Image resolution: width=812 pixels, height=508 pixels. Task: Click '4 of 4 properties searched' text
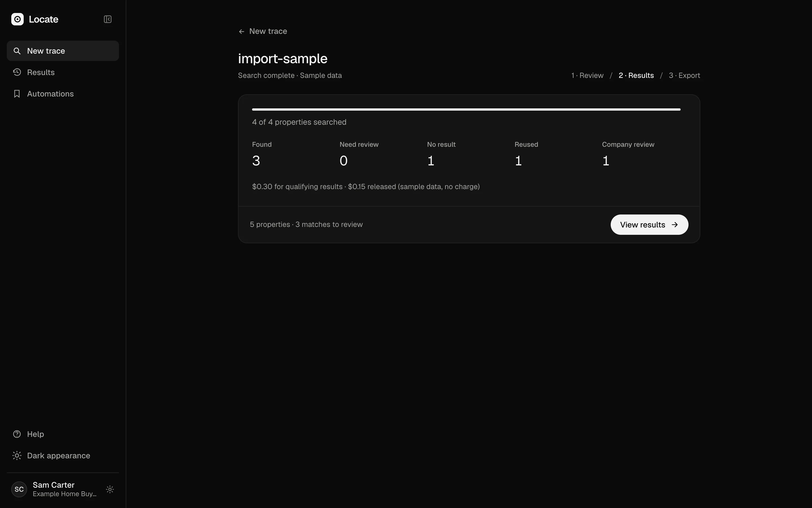coord(299,122)
